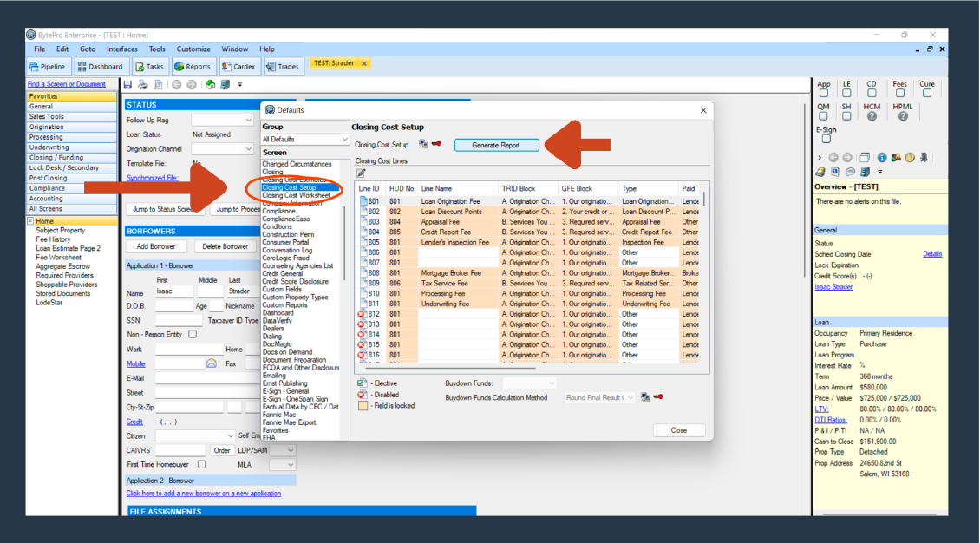980x543 pixels.
Task: Open the Buydown Funds dropdown
Action: 529,383
